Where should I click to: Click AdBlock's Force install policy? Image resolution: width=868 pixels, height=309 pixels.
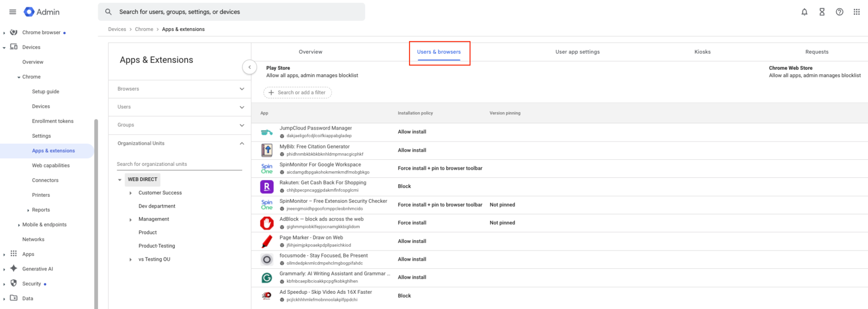click(412, 223)
